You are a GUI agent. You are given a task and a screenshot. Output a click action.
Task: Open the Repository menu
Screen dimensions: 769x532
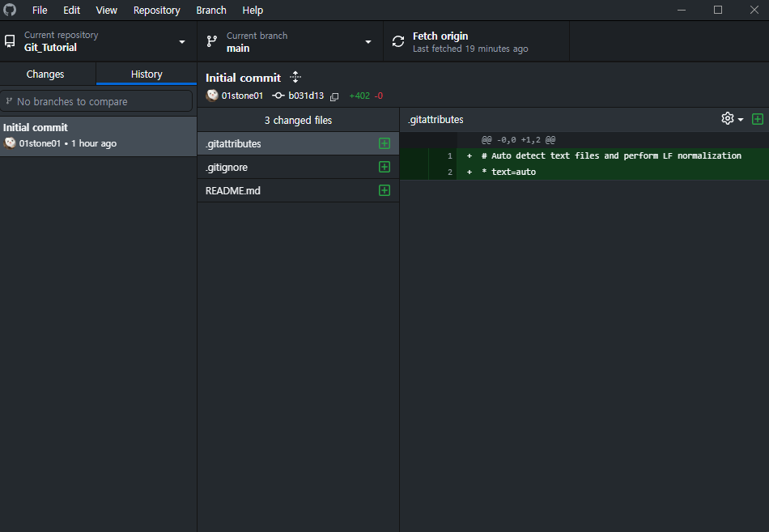[156, 11]
